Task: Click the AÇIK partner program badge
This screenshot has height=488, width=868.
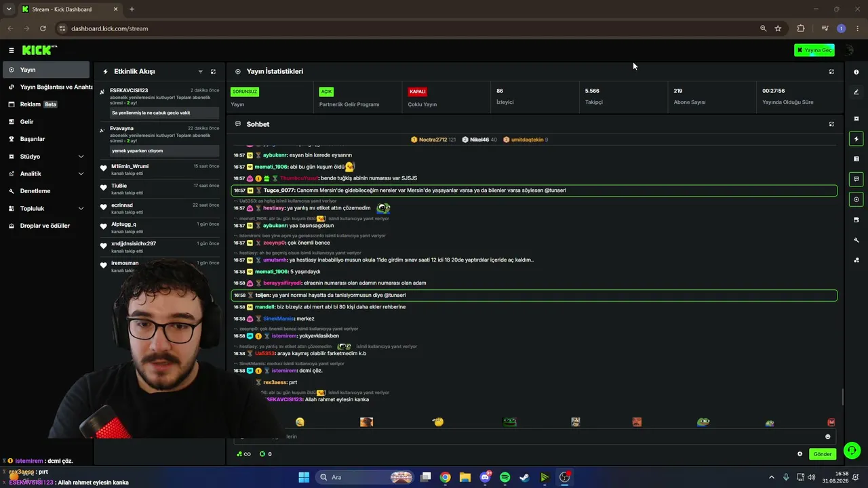Action: [x=326, y=91]
